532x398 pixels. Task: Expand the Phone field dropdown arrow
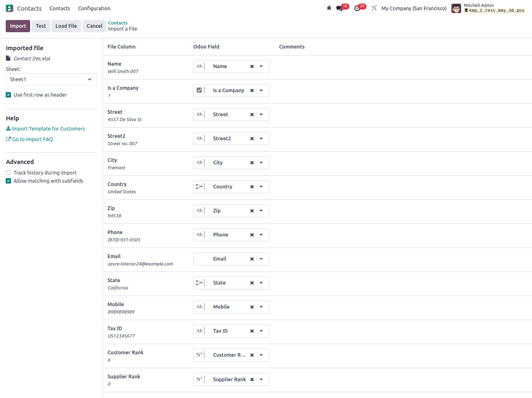click(261, 235)
